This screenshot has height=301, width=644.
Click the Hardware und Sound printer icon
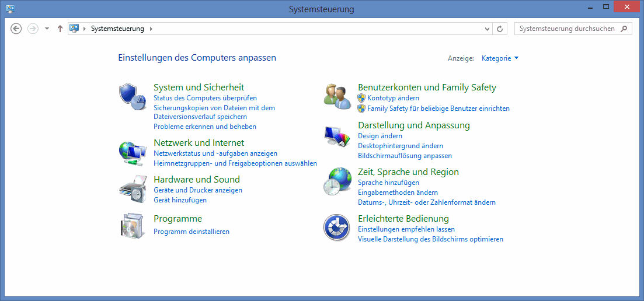click(133, 189)
